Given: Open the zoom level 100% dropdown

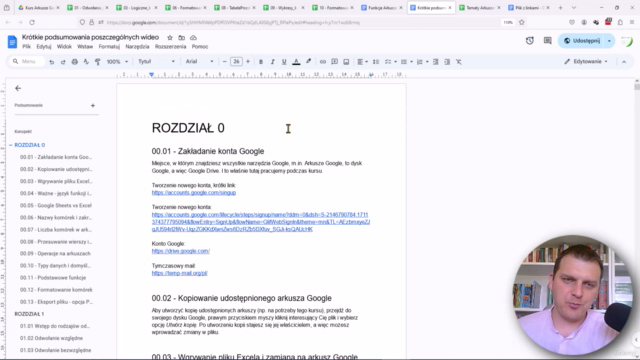Looking at the screenshot, I should pyautogui.click(x=118, y=62).
